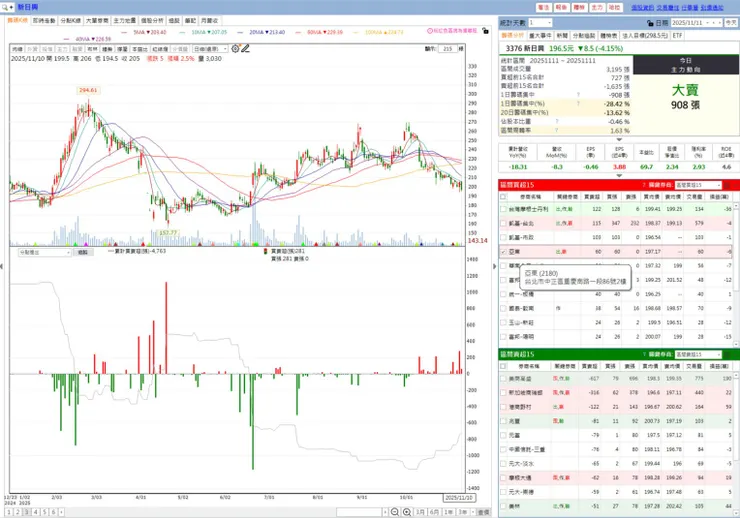Tick checkbox for 中國信託-三重 row

point(504,450)
